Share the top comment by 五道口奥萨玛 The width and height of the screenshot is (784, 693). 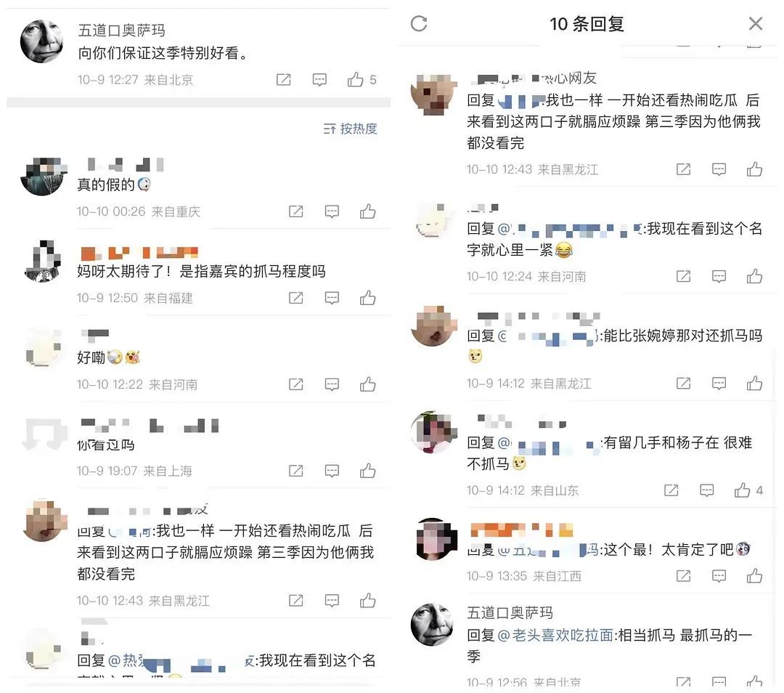[x=284, y=80]
